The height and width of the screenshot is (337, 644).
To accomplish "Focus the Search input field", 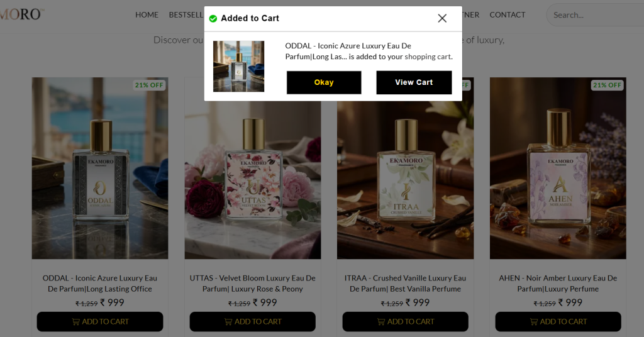I will point(596,15).
